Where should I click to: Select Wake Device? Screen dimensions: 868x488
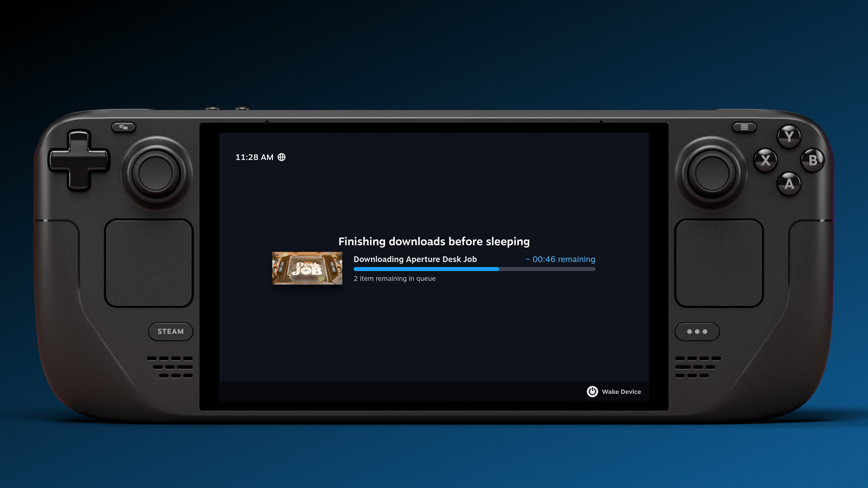621,392
